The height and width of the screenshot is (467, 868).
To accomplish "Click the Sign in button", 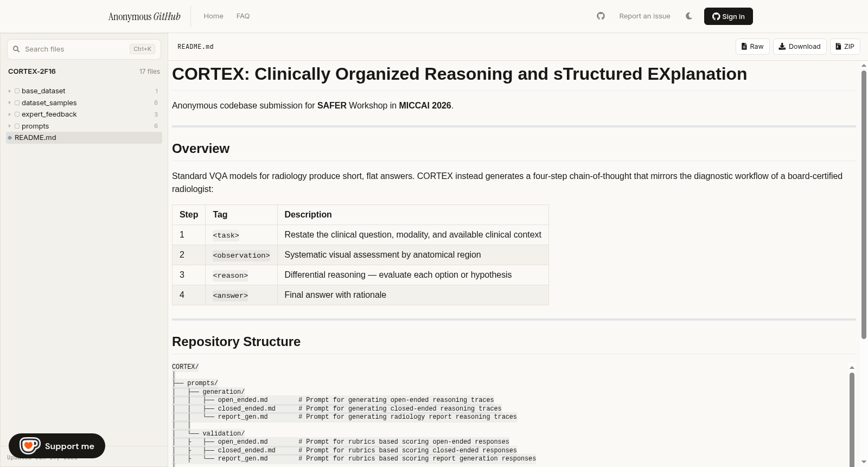I will (x=729, y=16).
